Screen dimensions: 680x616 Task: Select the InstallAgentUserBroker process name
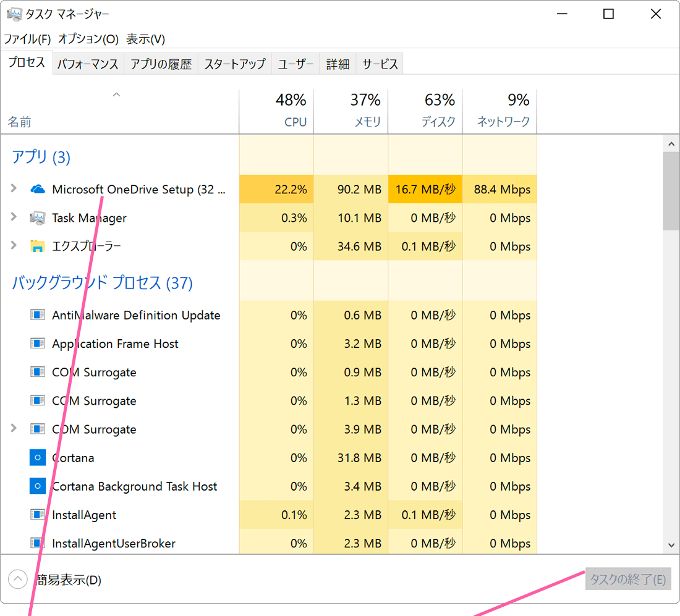pyautogui.click(x=114, y=544)
